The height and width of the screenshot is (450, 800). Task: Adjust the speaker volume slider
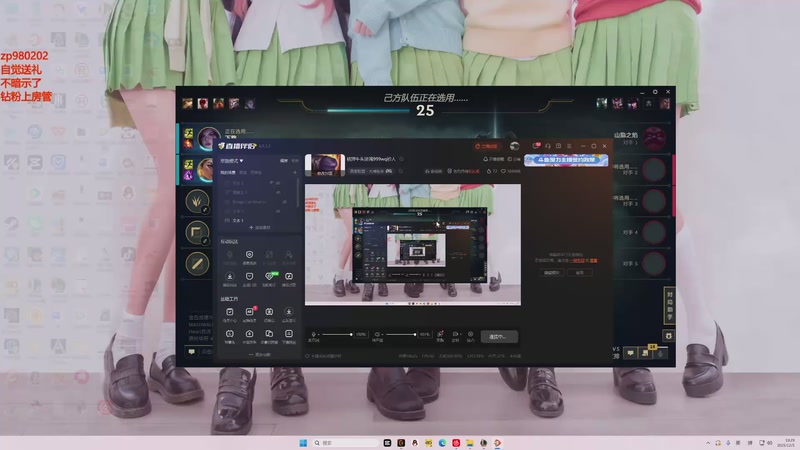click(401, 335)
